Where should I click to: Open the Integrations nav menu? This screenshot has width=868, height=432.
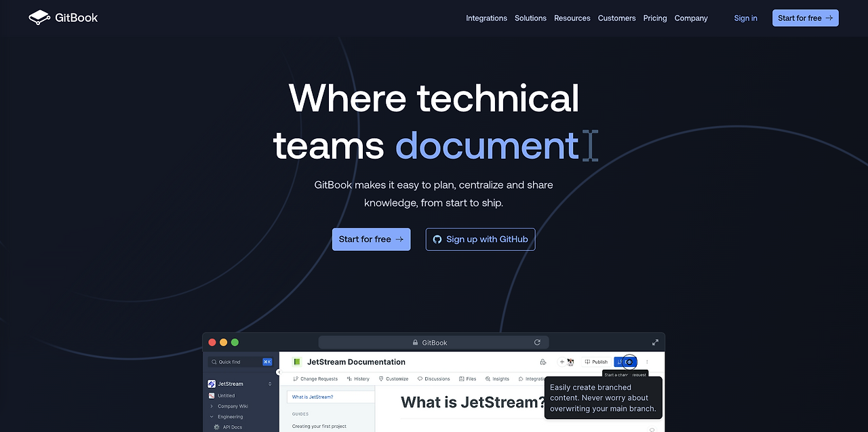(486, 18)
